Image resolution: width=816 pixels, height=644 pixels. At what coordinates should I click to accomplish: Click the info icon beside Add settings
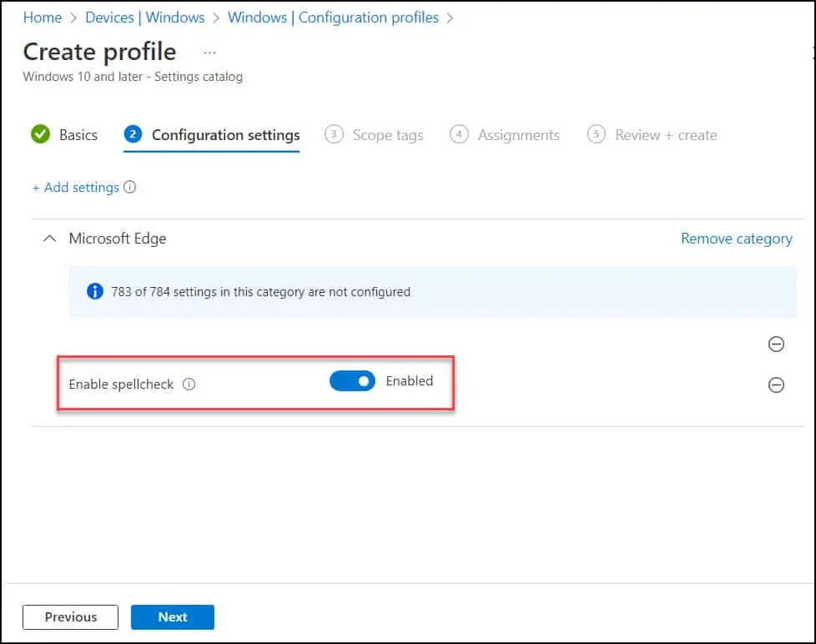pyautogui.click(x=129, y=187)
